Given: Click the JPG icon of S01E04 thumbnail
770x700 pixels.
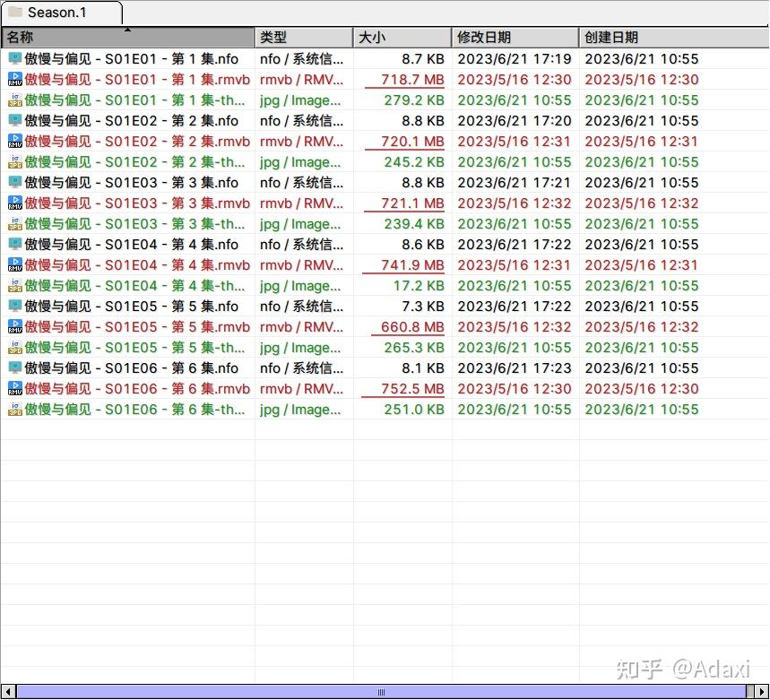Looking at the screenshot, I should (x=15, y=286).
